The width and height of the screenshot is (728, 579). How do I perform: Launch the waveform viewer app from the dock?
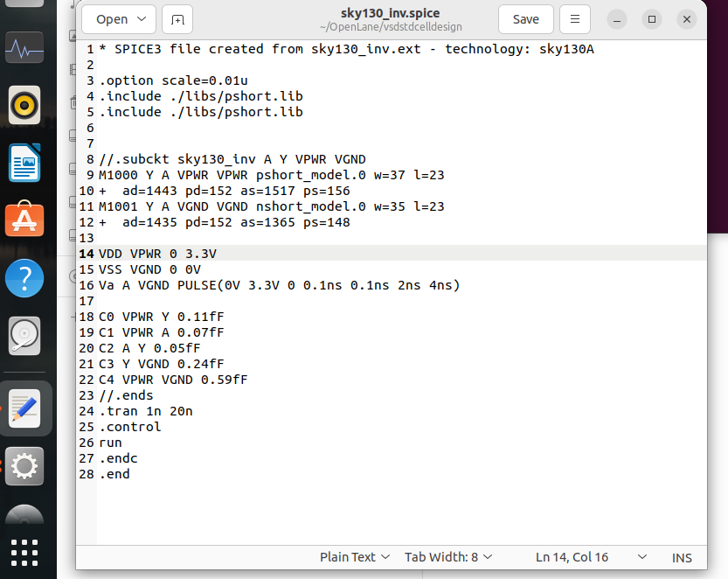24,48
